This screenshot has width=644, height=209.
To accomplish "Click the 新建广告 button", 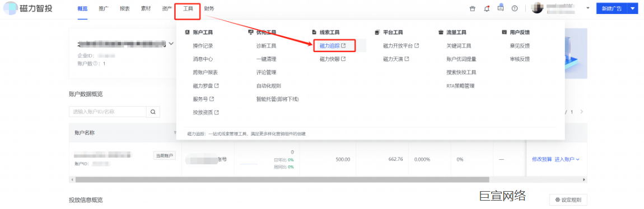I will tap(612, 8).
